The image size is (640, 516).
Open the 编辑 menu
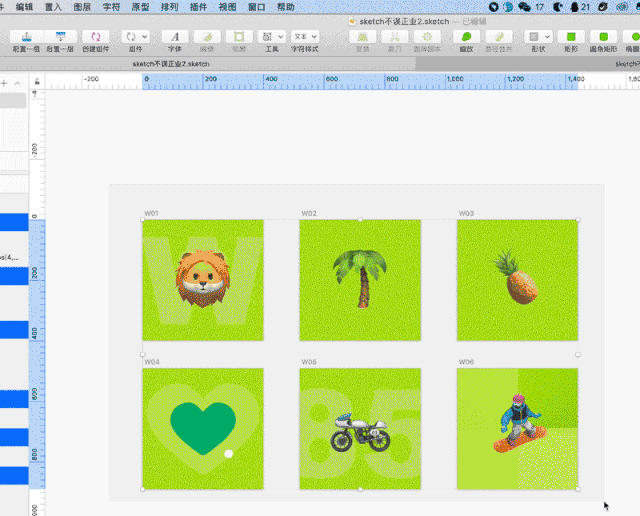click(x=24, y=7)
